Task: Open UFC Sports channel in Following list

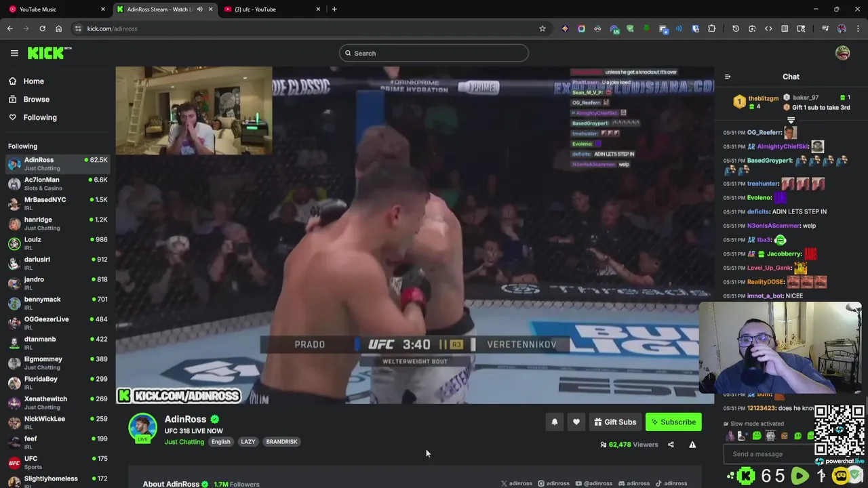Action: 58,462
